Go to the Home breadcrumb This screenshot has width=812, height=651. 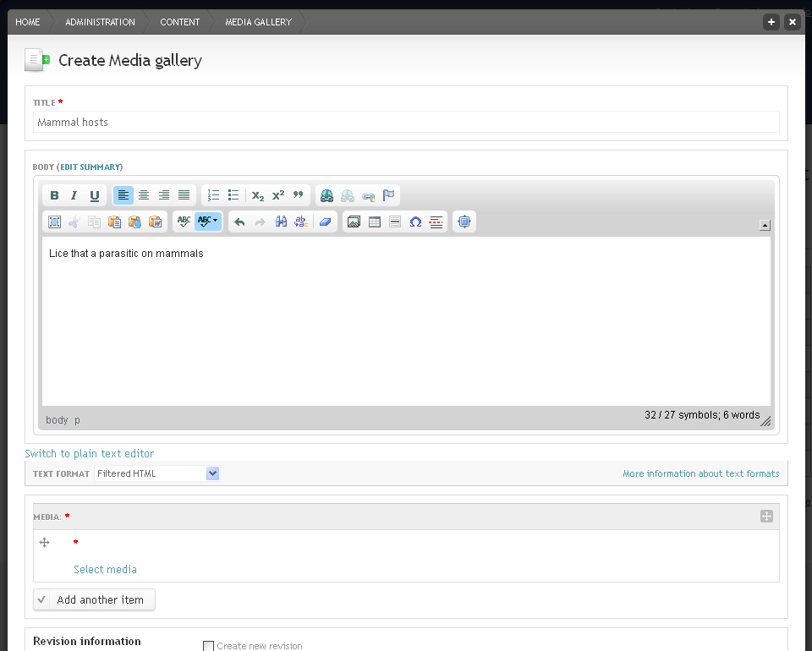pos(27,22)
